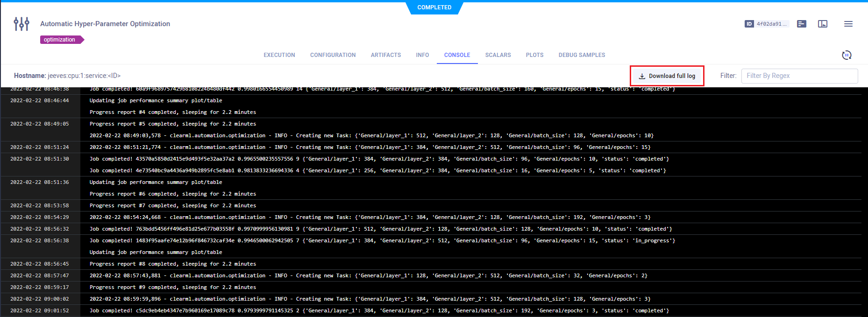Viewport: 868px width, 317px height.
Task: Go to the INFO tab
Action: pyautogui.click(x=422, y=55)
